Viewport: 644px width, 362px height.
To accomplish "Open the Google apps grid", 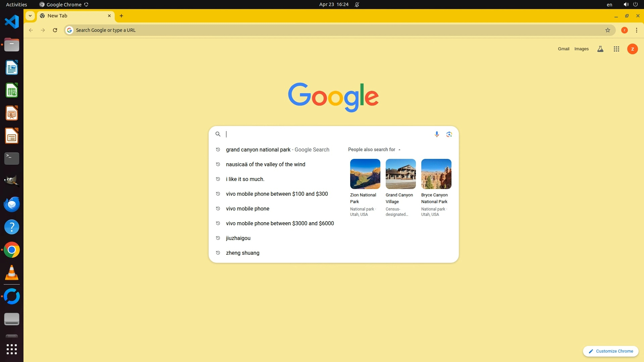I will tap(616, 49).
